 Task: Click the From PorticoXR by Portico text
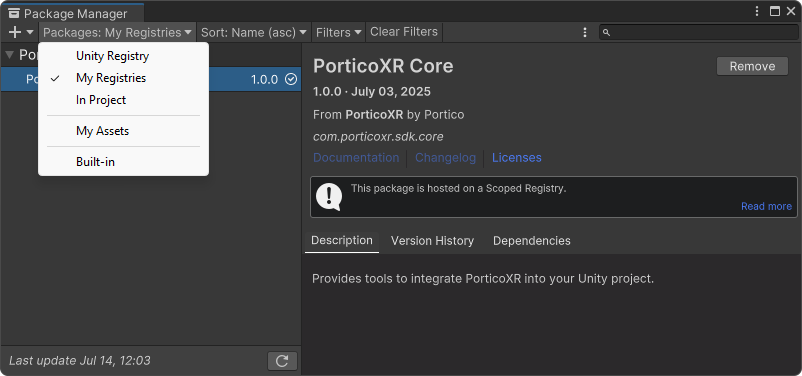389,115
